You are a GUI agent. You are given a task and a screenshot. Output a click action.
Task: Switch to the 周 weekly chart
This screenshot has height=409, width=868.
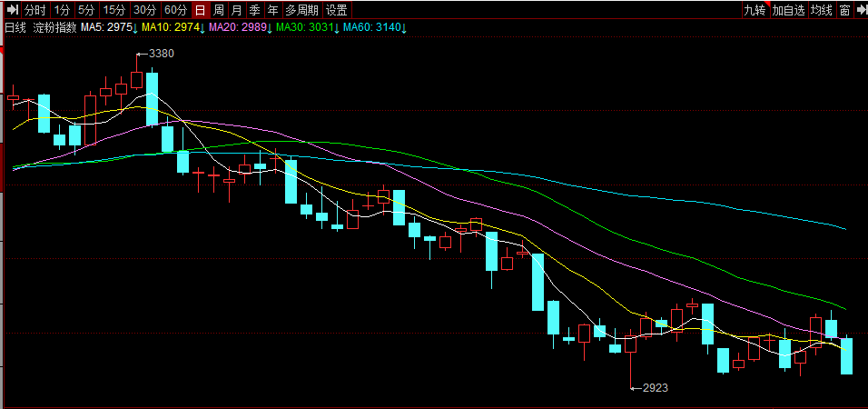point(219,9)
